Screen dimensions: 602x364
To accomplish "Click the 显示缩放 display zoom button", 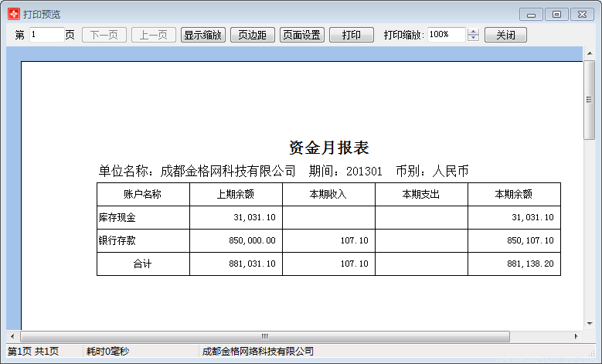I will (x=202, y=35).
